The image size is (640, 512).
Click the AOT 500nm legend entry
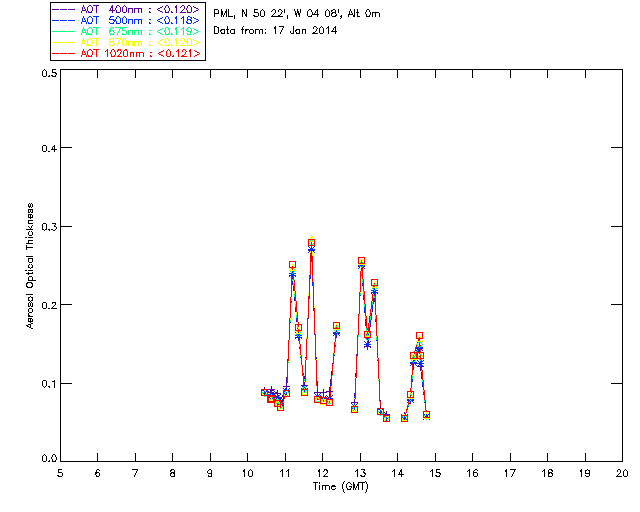(126, 20)
